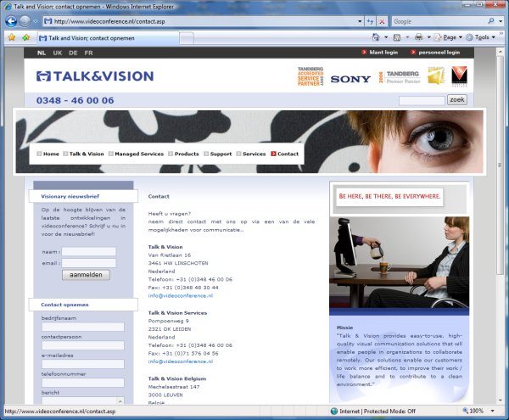This screenshot has height=420, width=509.
Task: Click the phone number 0348 - 46 00 06
Action: tap(75, 100)
